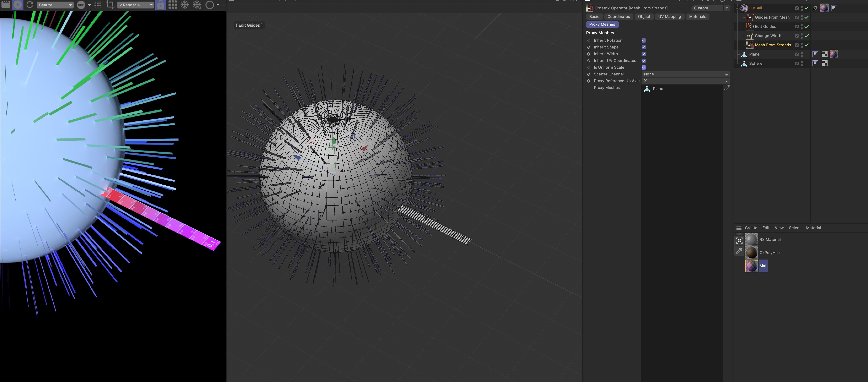Collapse the FurBall object tree
868x382 pixels.
point(737,8)
